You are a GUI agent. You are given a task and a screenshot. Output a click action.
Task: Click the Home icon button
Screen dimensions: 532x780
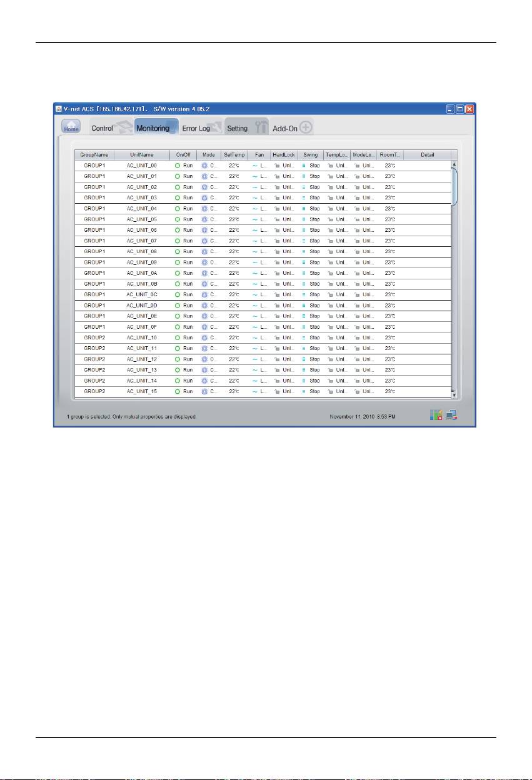click(71, 127)
